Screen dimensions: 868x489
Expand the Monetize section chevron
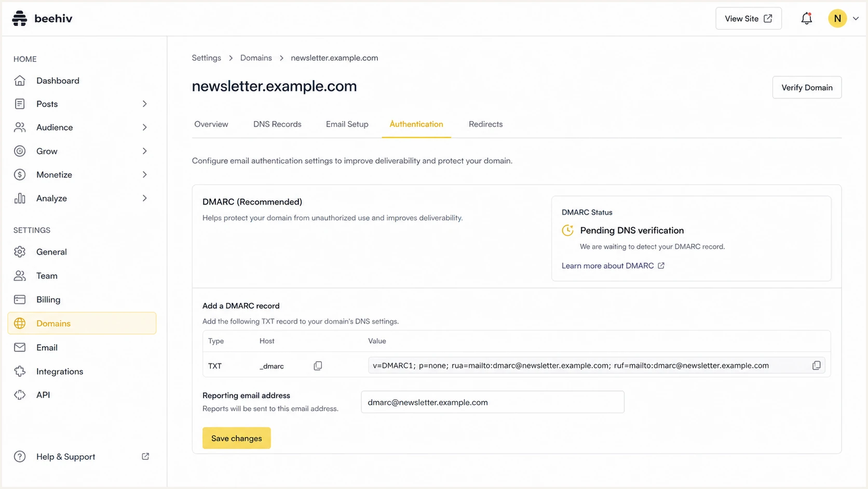[x=145, y=175]
